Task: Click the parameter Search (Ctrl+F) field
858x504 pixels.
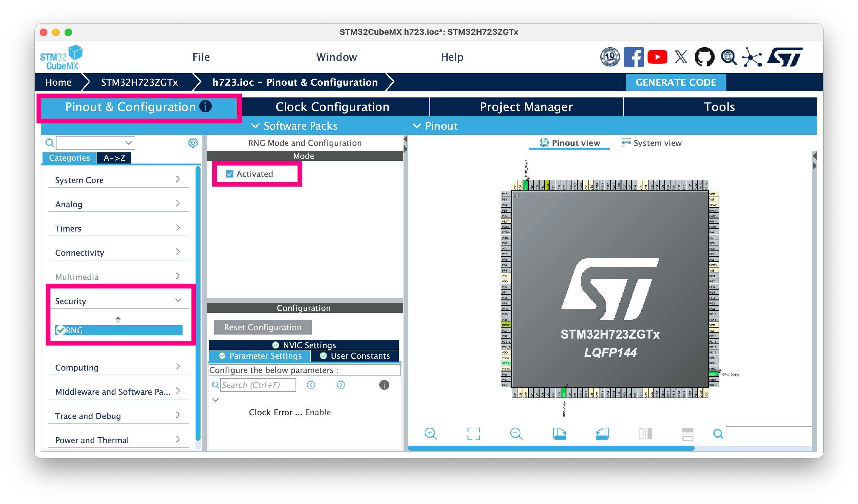Action: pos(258,385)
